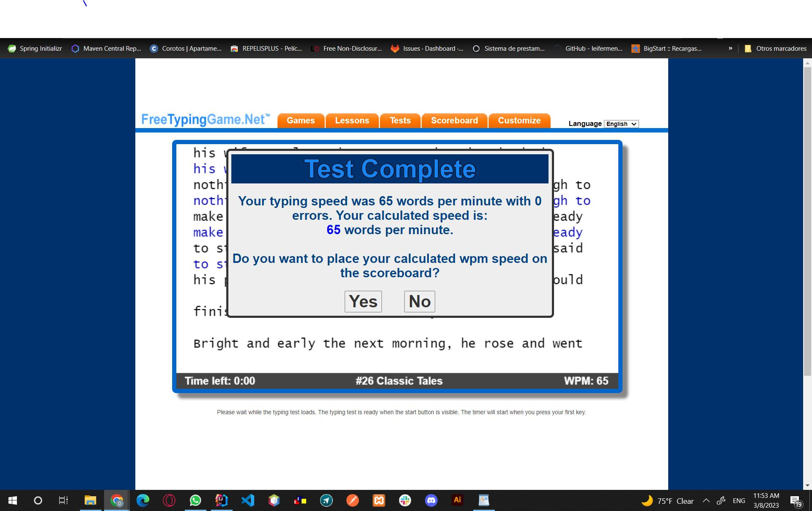Open the Lessons tab
The width and height of the screenshot is (812, 511).
pyautogui.click(x=352, y=120)
